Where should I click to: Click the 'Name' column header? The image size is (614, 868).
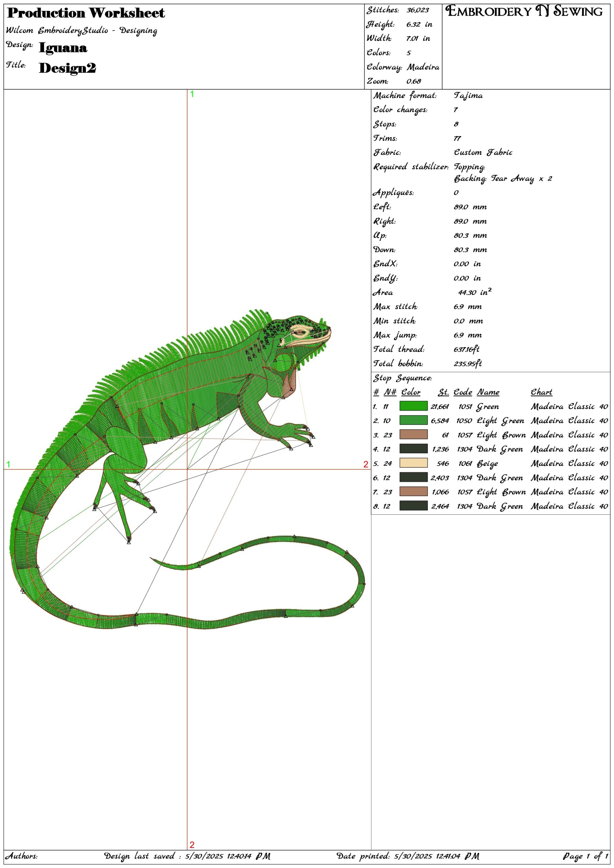tap(488, 392)
